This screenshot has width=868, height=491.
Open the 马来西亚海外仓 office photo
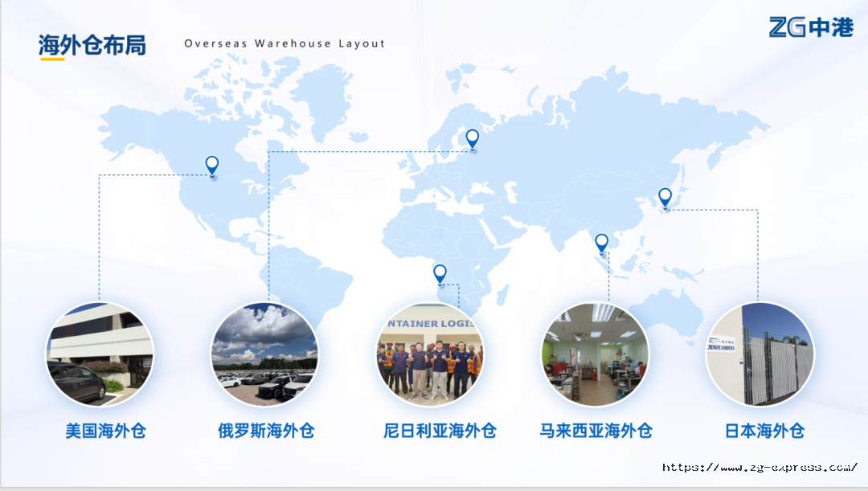[x=595, y=355]
